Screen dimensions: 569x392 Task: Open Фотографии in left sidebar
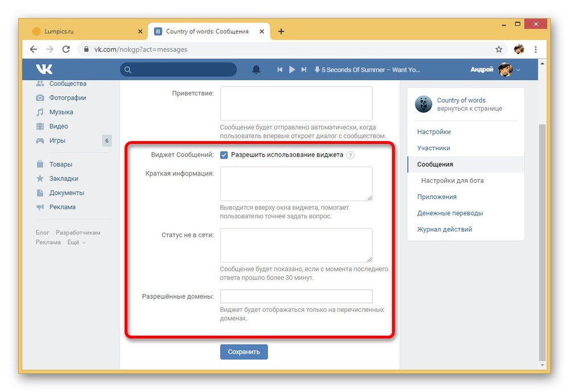click(68, 98)
